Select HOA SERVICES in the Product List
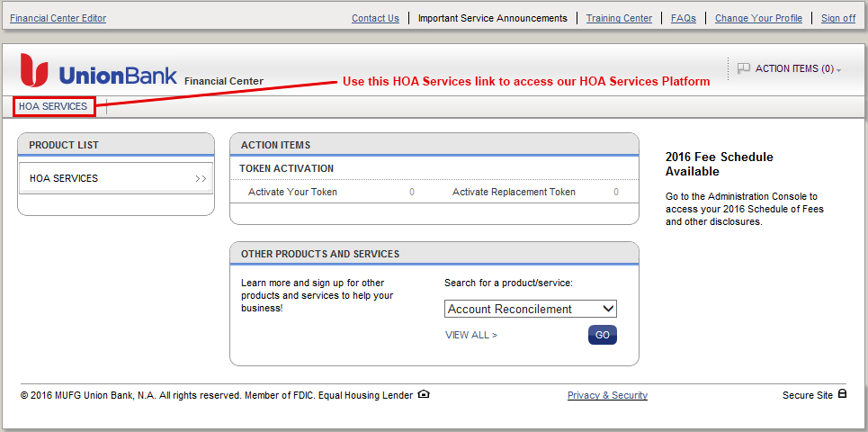The width and height of the screenshot is (868, 432). 116,178
